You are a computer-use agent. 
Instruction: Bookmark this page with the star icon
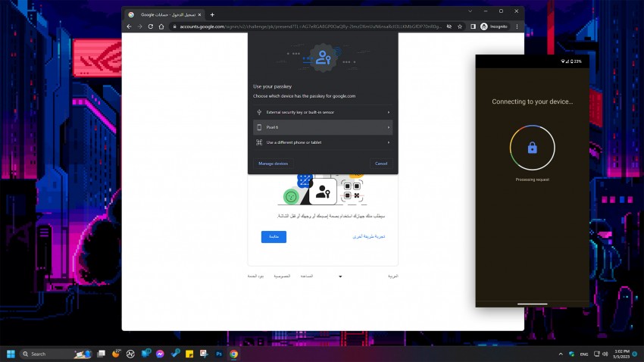click(460, 27)
